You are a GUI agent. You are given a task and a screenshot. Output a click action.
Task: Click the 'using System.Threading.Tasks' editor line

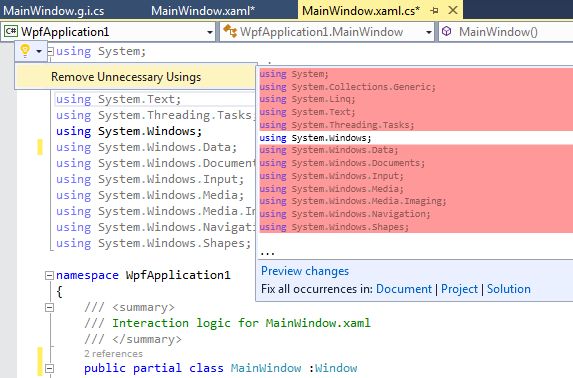click(x=155, y=115)
